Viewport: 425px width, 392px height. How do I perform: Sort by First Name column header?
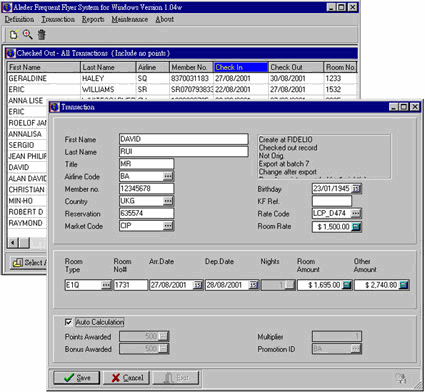(44, 67)
